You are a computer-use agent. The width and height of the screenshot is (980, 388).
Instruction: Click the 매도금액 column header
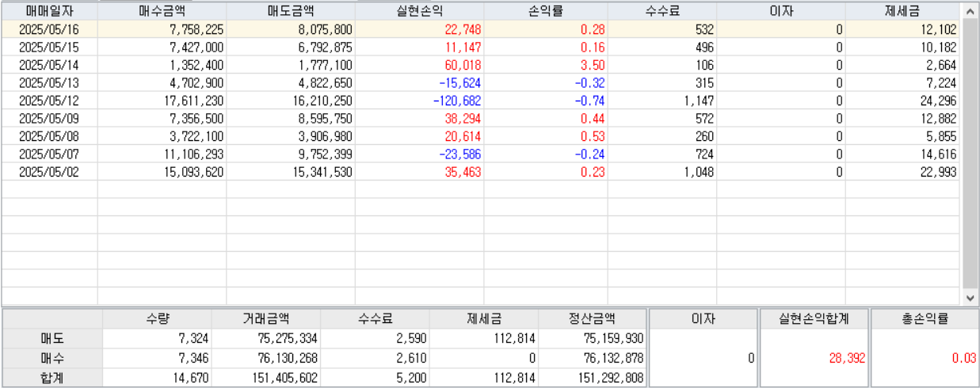tap(291, 12)
